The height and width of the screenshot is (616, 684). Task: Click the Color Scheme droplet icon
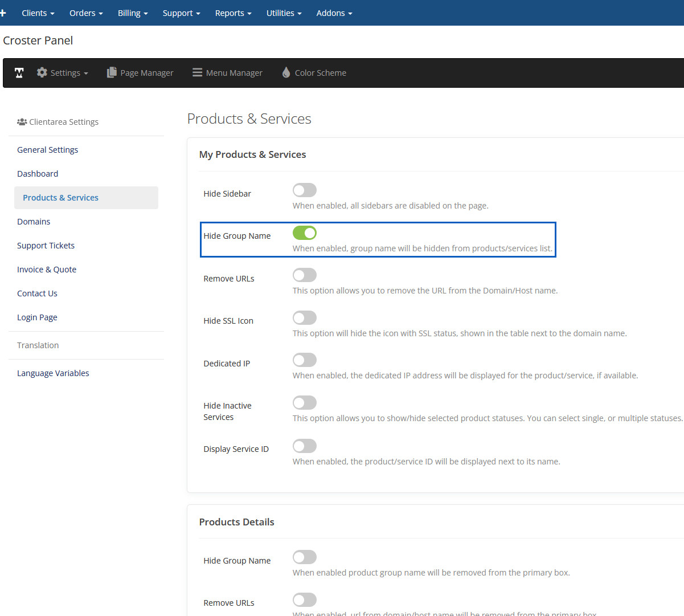click(286, 72)
